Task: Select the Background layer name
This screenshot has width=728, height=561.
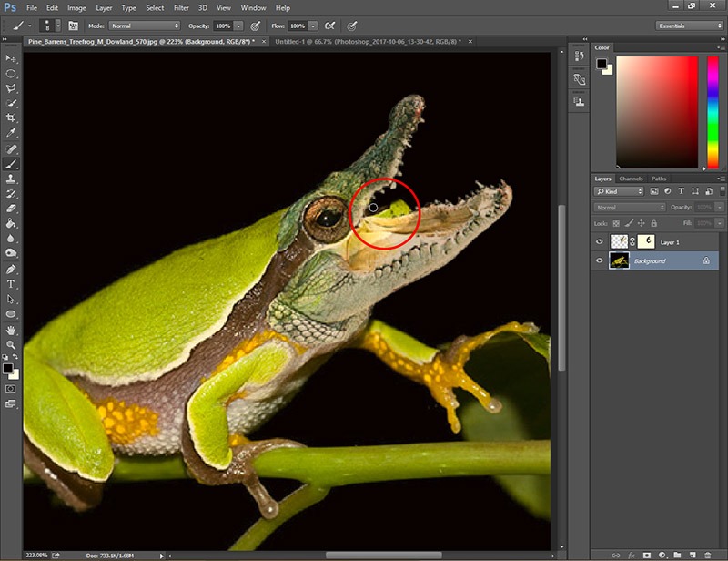Action: tap(650, 261)
